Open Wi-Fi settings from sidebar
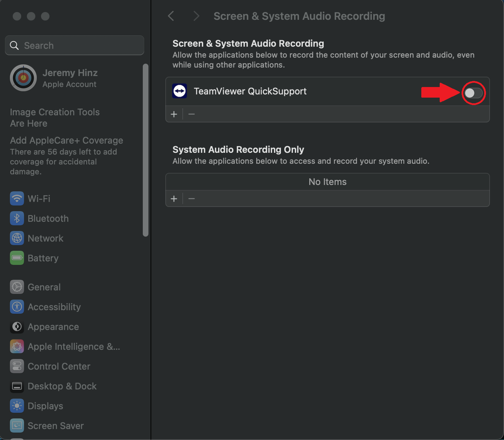 (39, 198)
